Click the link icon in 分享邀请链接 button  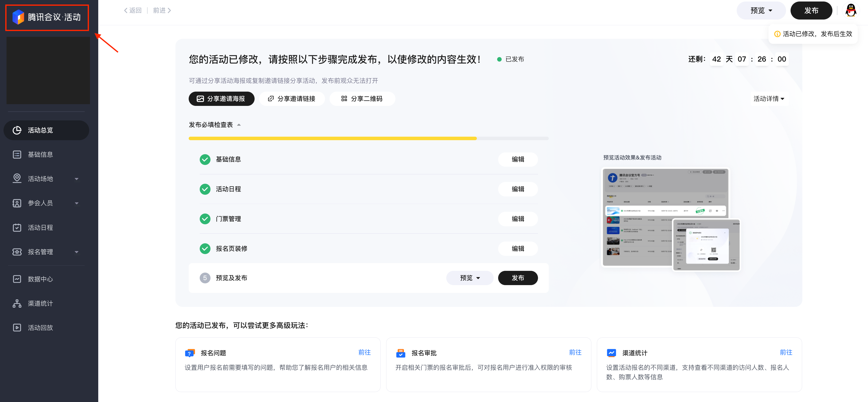click(x=271, y=99)
